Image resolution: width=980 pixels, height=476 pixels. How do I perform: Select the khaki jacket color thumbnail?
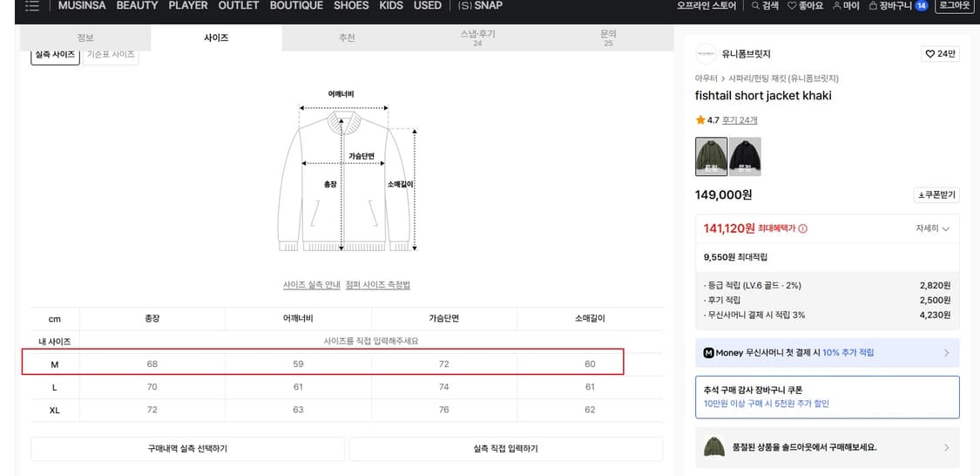coord(711,156)
